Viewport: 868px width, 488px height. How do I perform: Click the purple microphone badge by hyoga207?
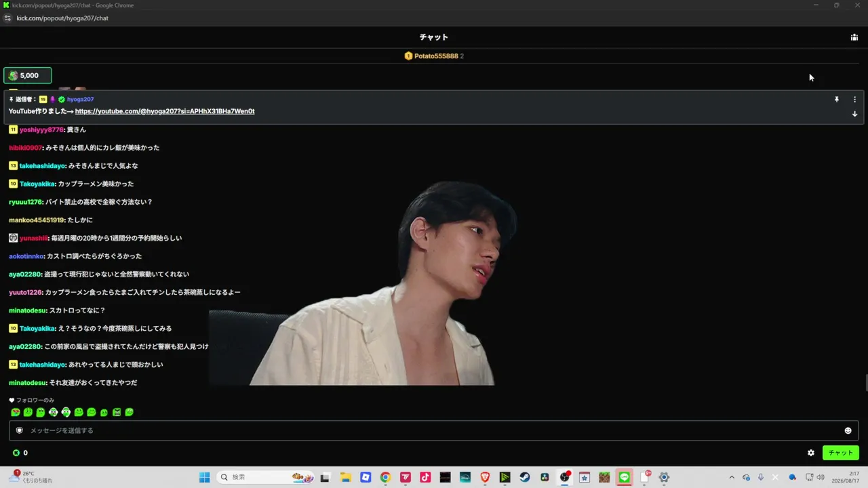click(x=52, y=99)
